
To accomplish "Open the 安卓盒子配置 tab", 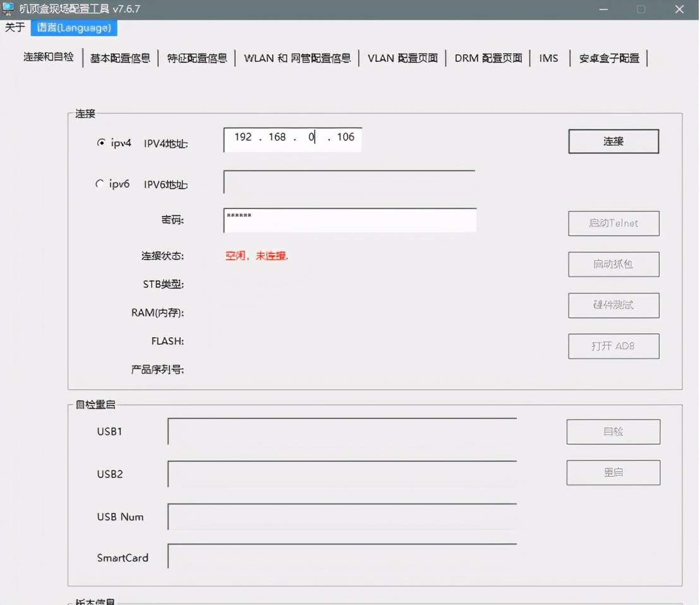I will 609,59.
